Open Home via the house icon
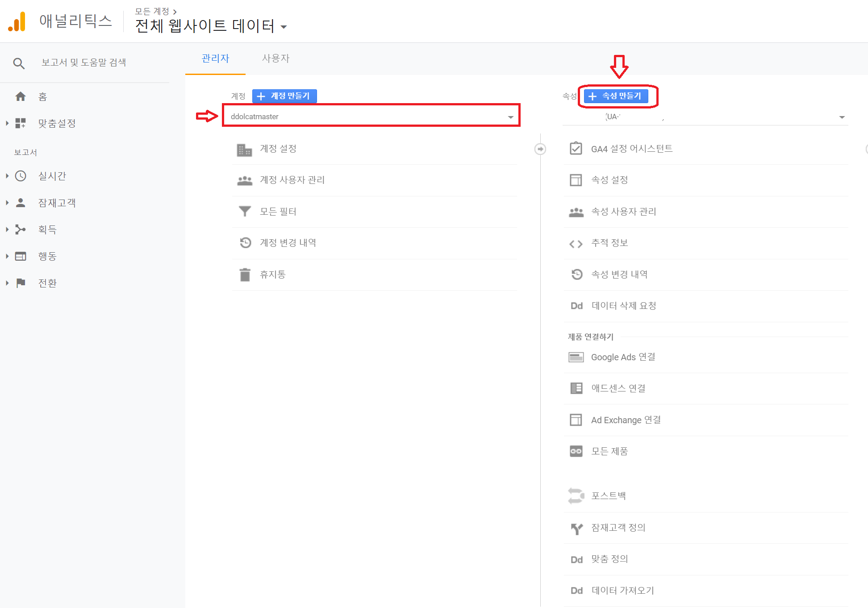Viewport: 868px width, 608px height. pyautogui.click(x=21, y=96)
